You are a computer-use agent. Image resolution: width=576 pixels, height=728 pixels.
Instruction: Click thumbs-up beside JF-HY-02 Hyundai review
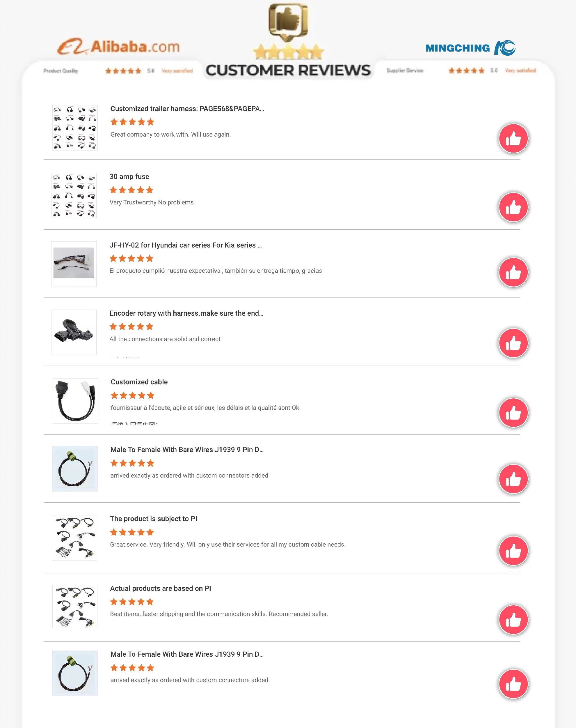pyautogui.click(x=513, y=272)
